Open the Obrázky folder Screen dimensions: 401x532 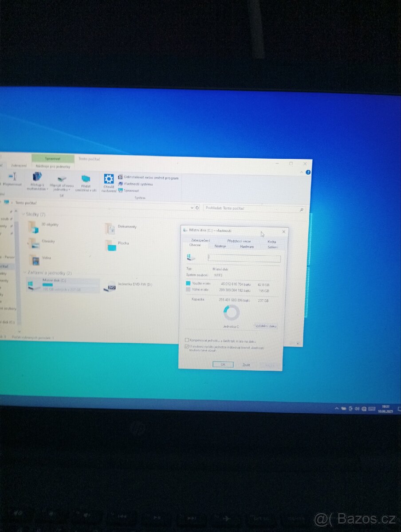(x=42, y=242)
